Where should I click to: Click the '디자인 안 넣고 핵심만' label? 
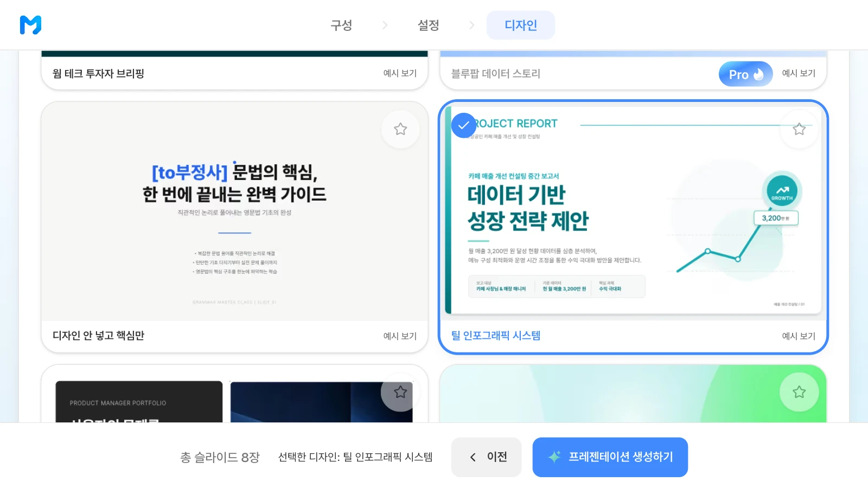98,336
